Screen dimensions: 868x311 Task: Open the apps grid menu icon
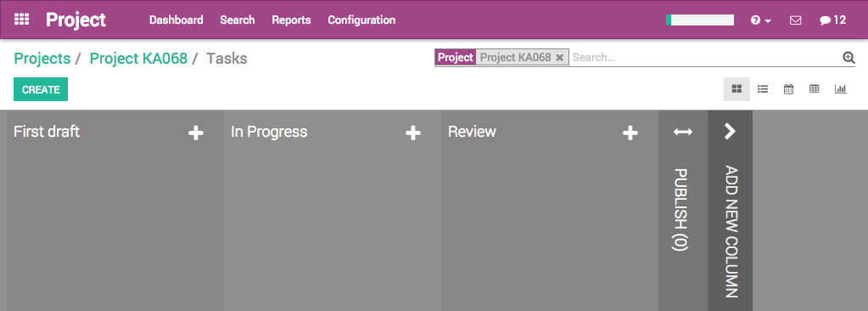click(x=21, y=20)
